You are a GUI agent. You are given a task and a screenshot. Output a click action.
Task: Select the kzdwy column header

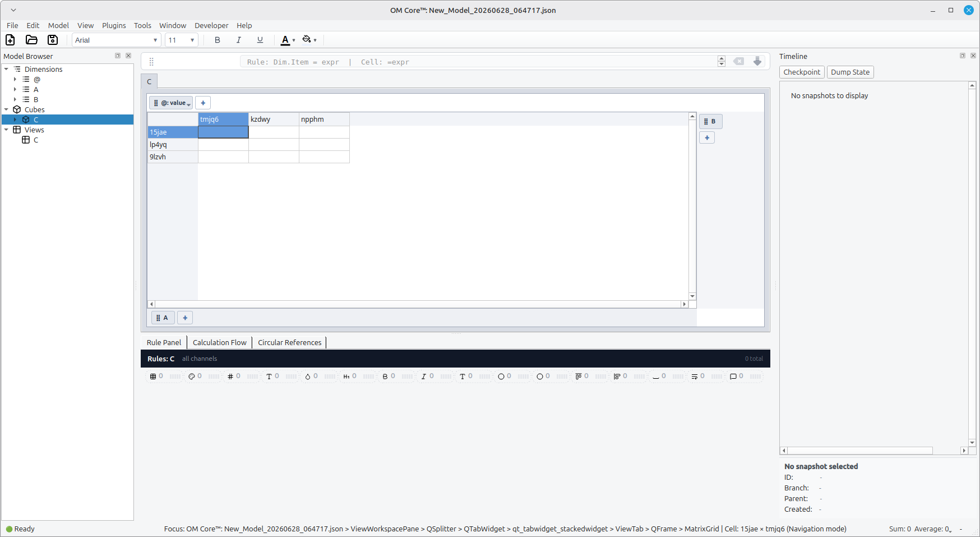coord(274,119)
